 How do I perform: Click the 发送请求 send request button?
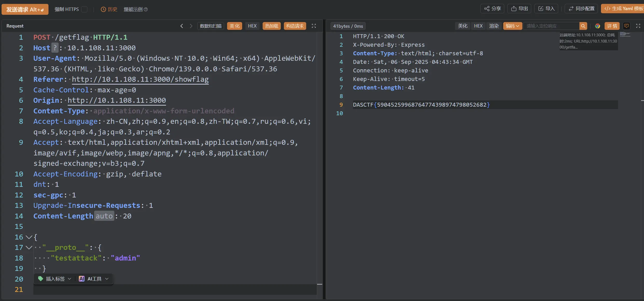25,9
